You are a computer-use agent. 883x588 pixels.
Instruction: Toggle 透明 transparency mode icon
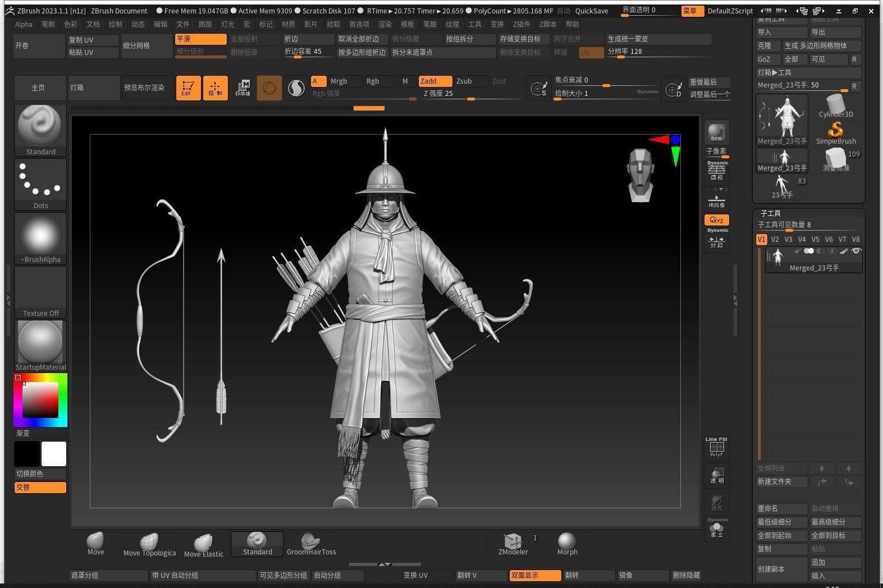717,475
